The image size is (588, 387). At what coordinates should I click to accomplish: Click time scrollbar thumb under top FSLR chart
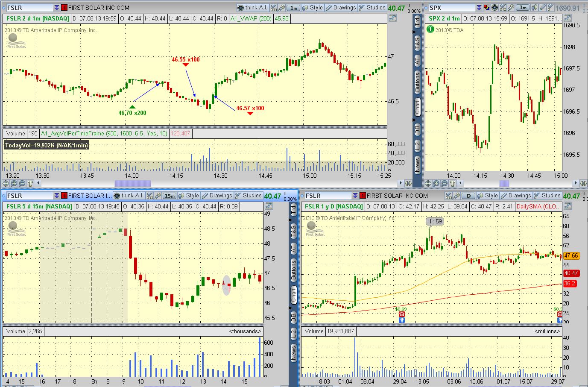coord(133,183)
